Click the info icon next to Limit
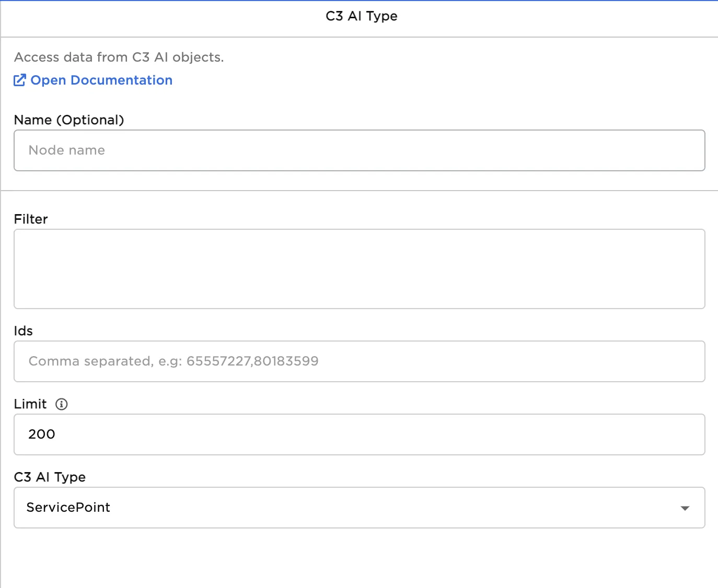The width and height of the screenshot is (718, 588). pos(62,404)
